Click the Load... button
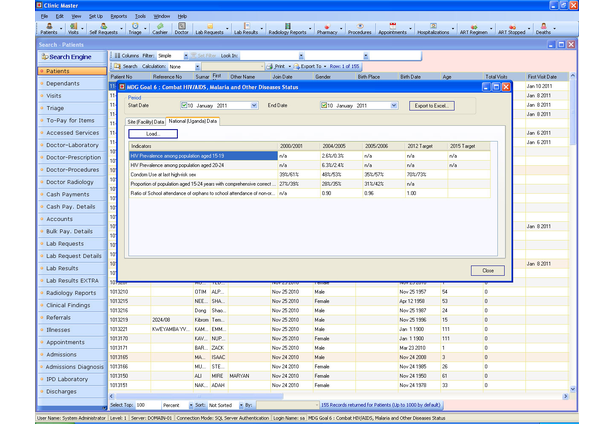Viewport: 615px width, 424px height. tap(153, 134)
